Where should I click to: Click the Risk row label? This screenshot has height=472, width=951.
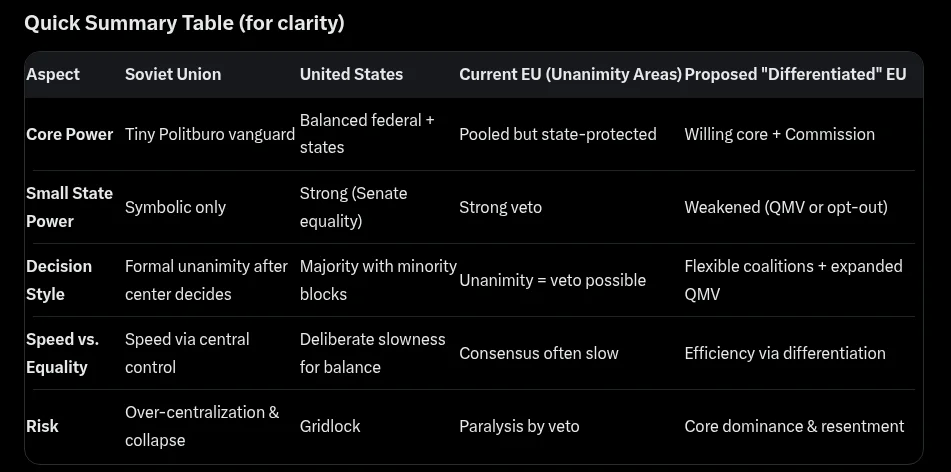[42, 426]
